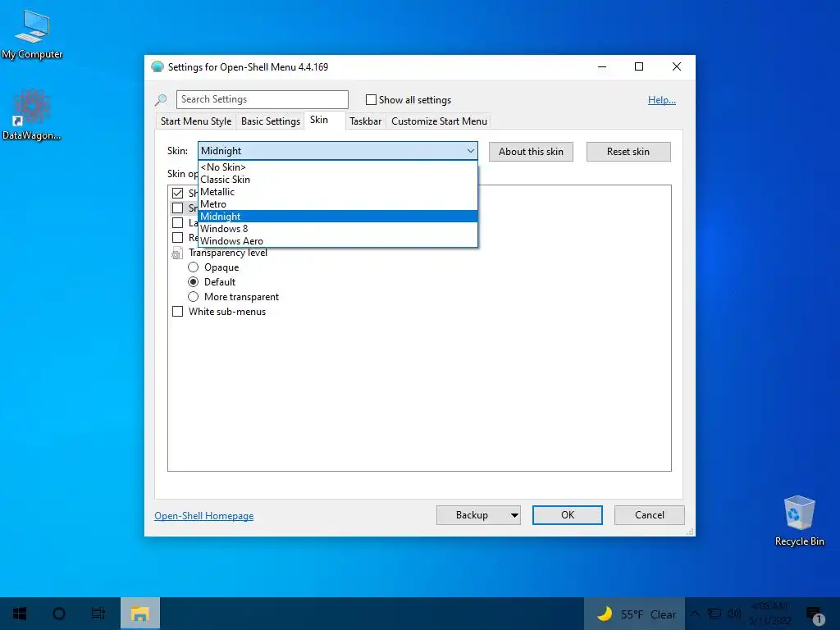Click the Transparency level gear icon
Image resolution: width=840 pixels, height=630 pixels.
(x=177, y=253)
